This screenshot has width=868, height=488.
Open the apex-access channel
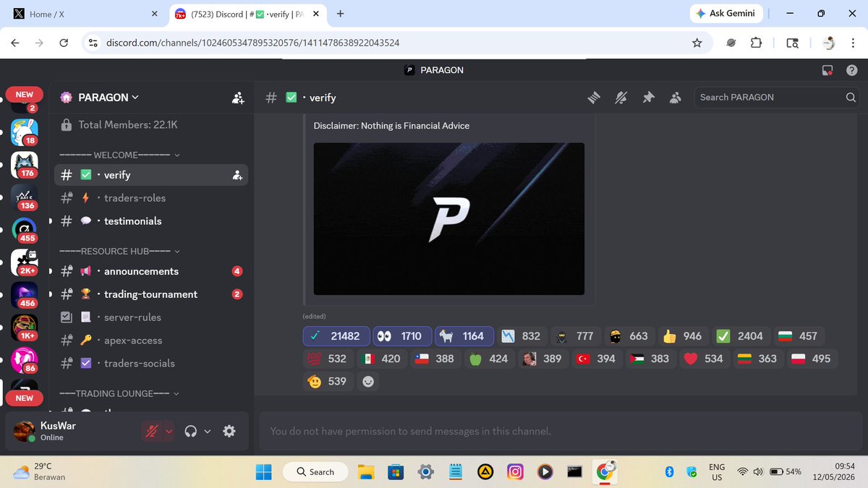coord(151,341)
